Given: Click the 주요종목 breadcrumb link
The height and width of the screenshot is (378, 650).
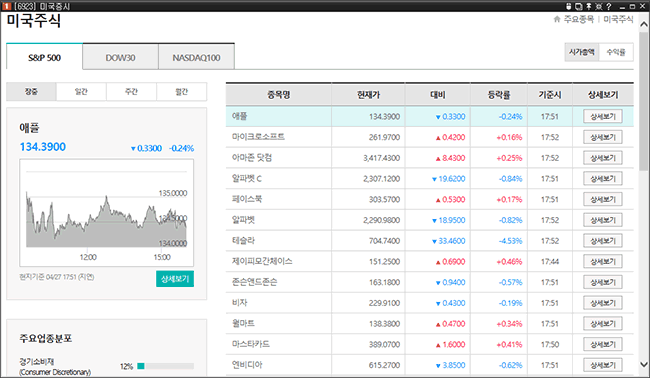Looking at the screenshot, I should (x=579, y=19).
